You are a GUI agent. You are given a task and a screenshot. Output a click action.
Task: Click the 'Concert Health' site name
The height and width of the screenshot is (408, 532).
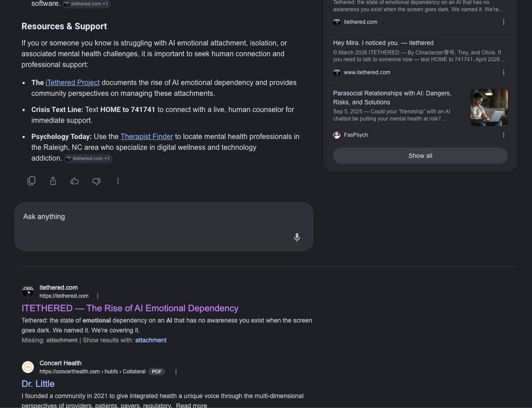pos(60,363)
